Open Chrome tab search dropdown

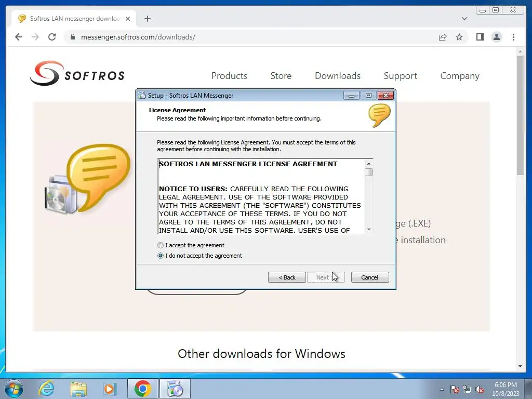pyautogui.click(x=464, y=19)
